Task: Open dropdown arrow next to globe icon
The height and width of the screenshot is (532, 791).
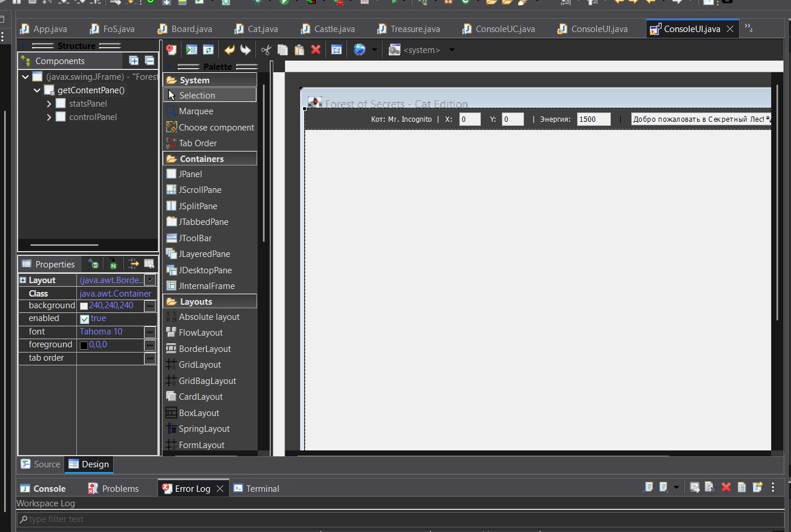Action: [374, 50]
